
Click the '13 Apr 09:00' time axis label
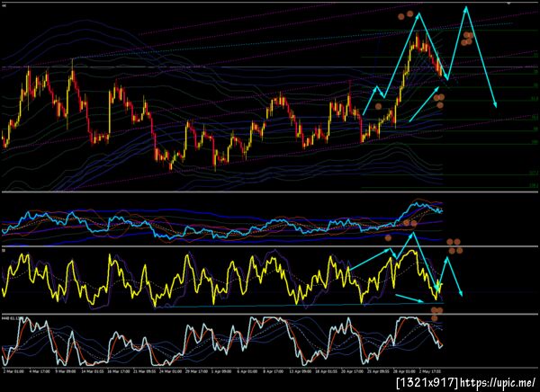301,371
